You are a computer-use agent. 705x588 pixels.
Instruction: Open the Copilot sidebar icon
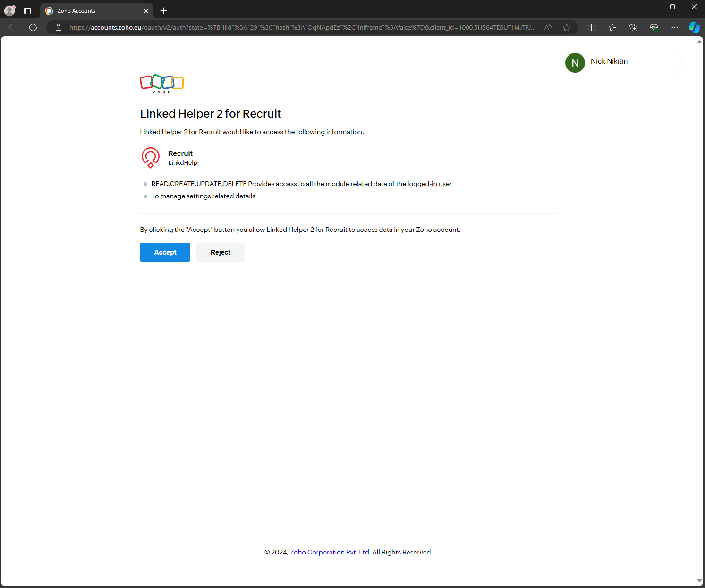[694, 27]
